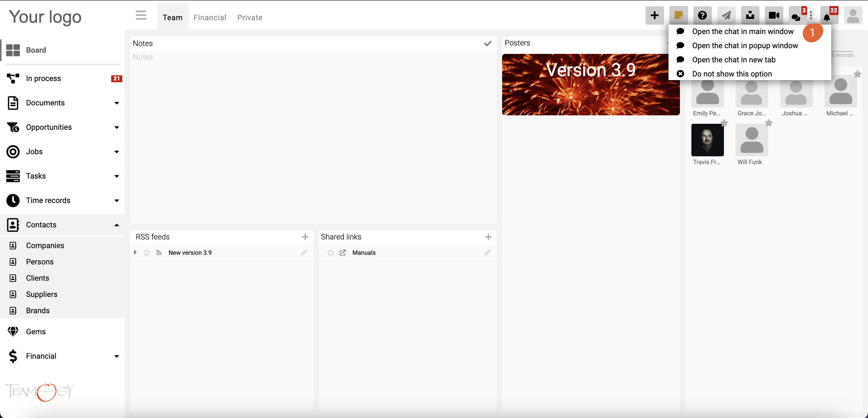This screenshot has height=418, width=868.
Task: Choose Do not show this option
Action: tap(732, 74)
